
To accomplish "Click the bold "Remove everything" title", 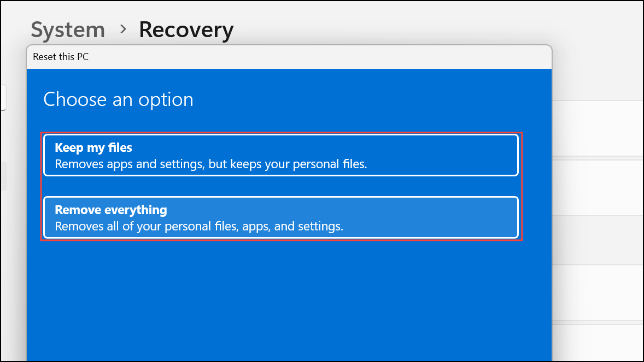I will pos(111,210).
